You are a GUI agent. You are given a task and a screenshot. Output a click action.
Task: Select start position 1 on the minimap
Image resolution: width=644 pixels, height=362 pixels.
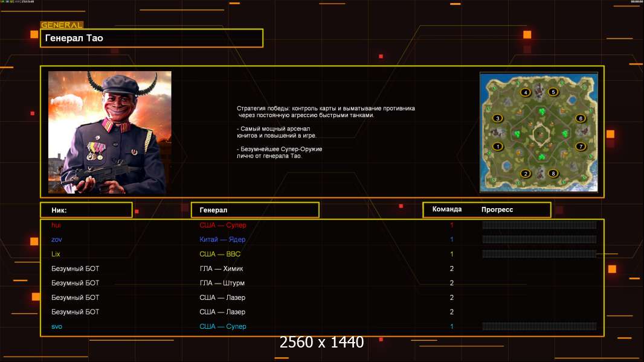coord(498,147)
